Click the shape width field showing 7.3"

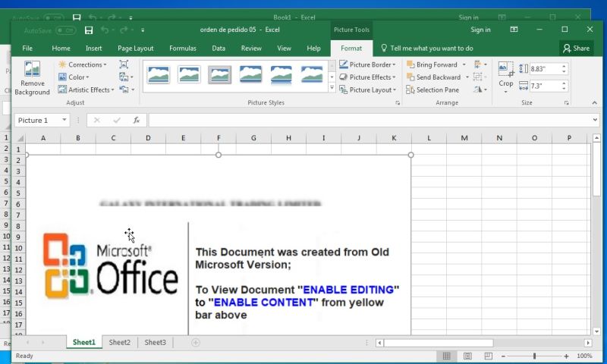click(545, 86)
